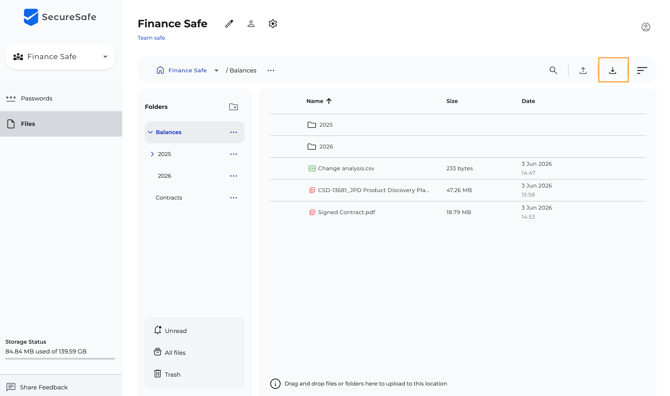Open the sort options icon

tap(642, 70)
